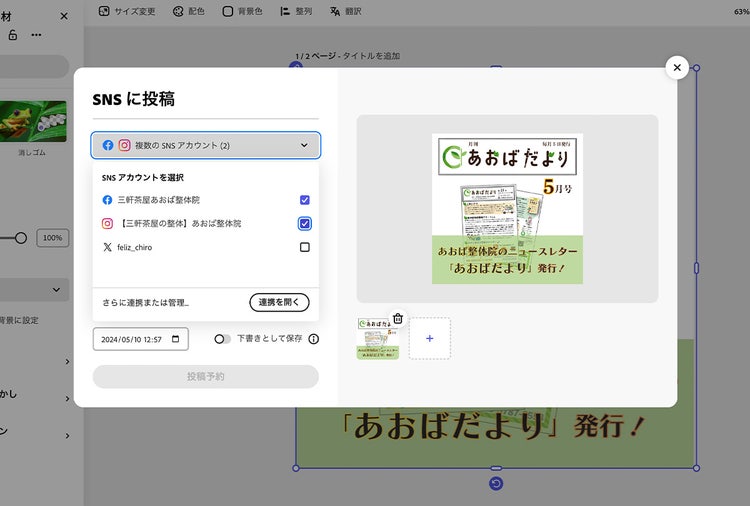Click the あおばだより preview image

tap(507, 209)
